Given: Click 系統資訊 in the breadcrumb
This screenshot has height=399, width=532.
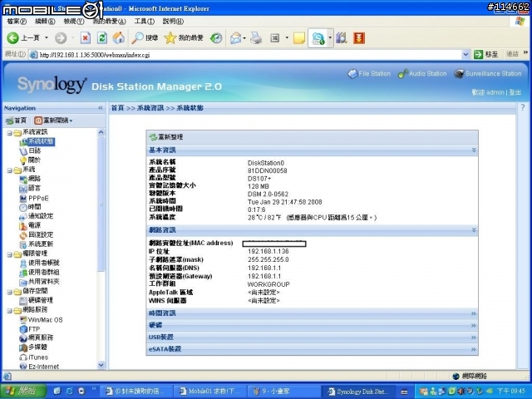Looking at the screenshot, I should (x=150, y=108).
